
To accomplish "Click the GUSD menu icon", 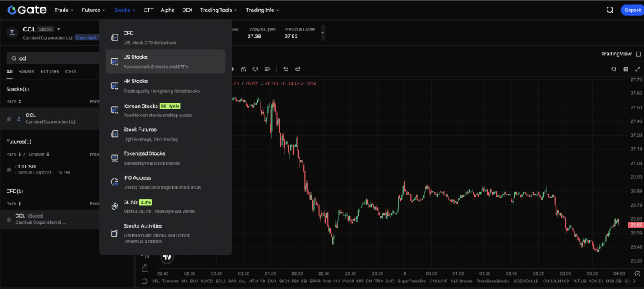I will [x=115, y=207].
